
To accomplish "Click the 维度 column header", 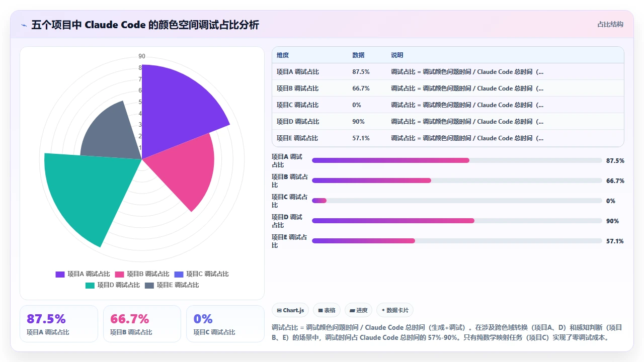I will coord(283,55).
